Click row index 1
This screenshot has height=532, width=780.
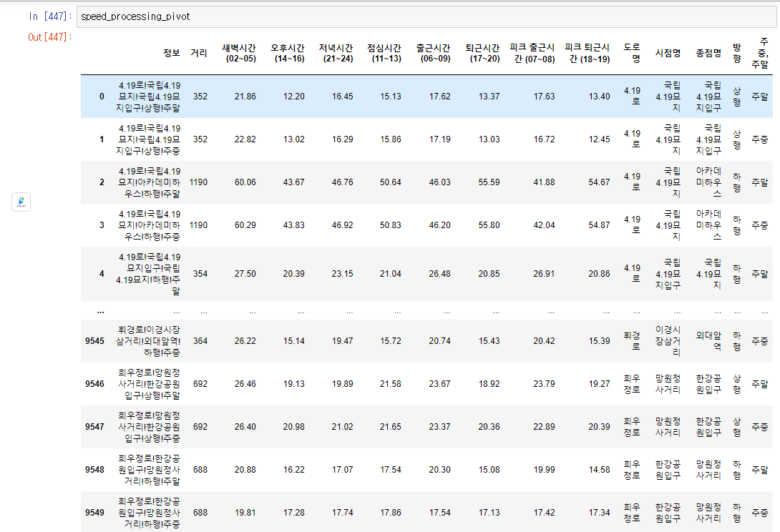[x=102, y=139]
